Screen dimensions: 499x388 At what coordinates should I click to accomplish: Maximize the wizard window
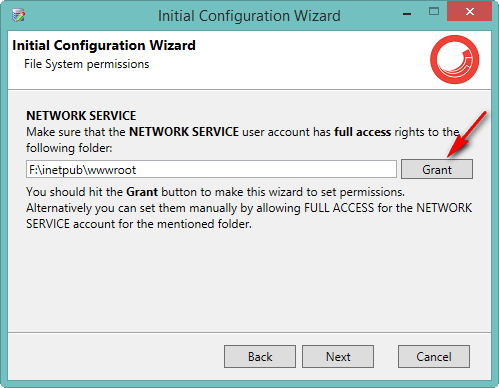[x=434, y=12]
